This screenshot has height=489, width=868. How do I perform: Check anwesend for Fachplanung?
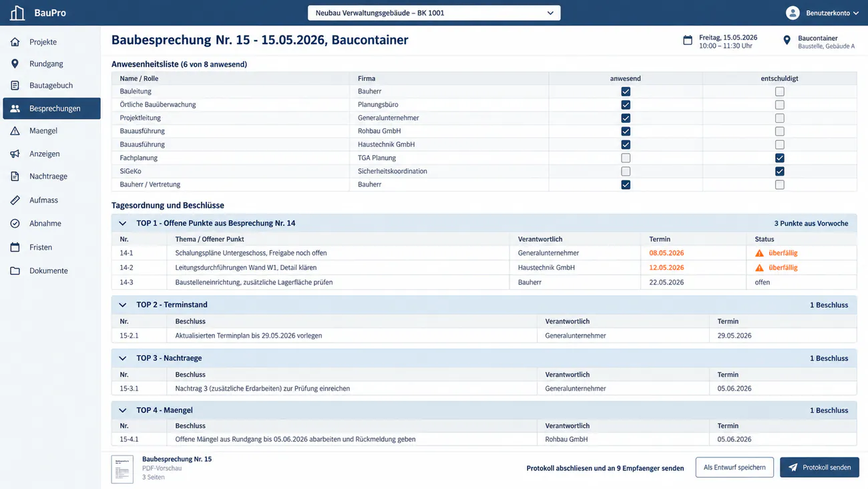626,158
